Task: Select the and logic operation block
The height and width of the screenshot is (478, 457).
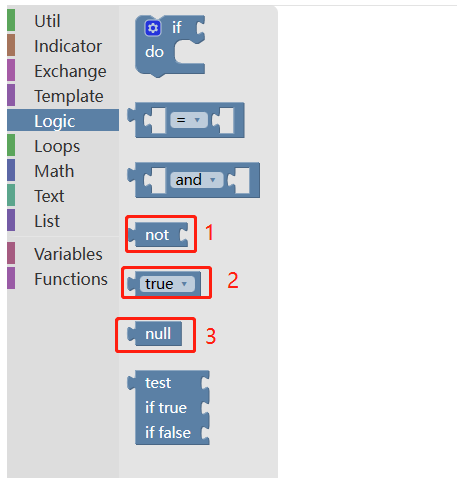Action: [194, 180]
